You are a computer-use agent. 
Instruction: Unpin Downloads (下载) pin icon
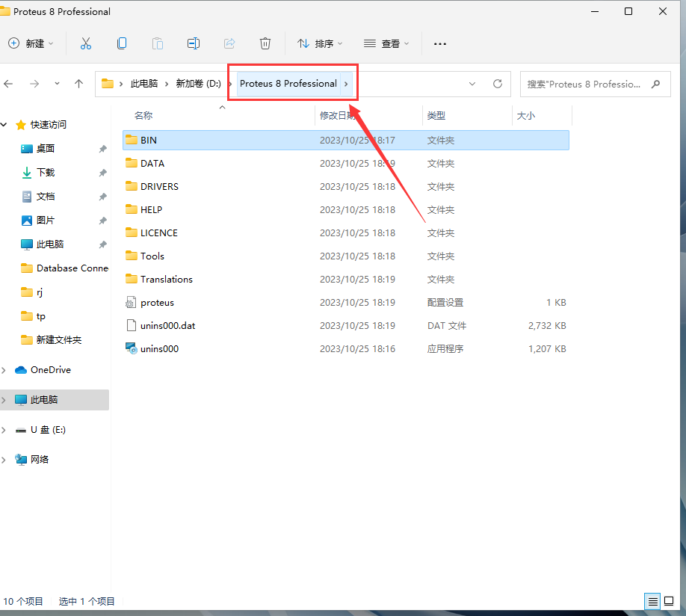(x=102, y=173)
